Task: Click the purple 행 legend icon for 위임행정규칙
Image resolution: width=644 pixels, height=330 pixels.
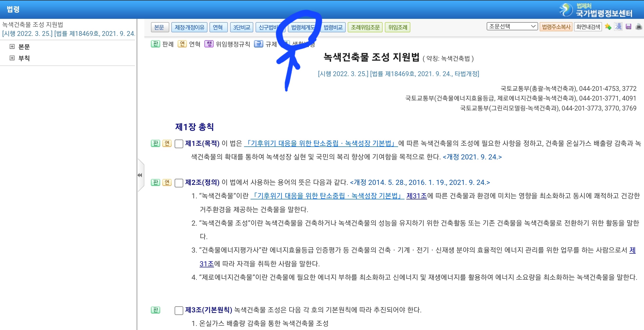Action: pyautogui.click(x=209, y=44)
